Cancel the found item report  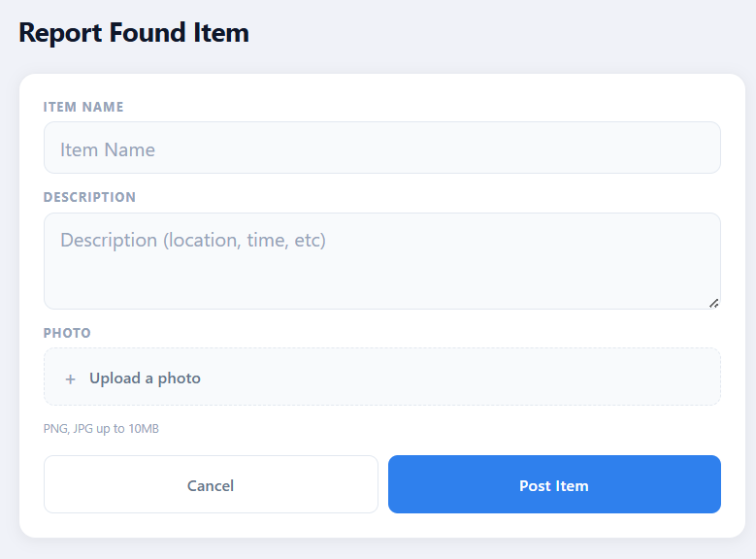point(211,484)
